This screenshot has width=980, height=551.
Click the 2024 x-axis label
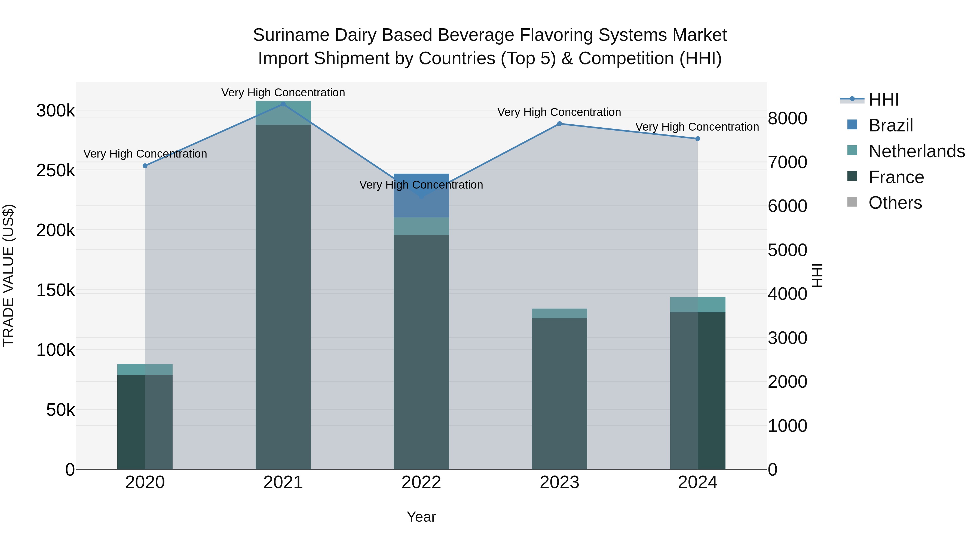tap(698, 482)
